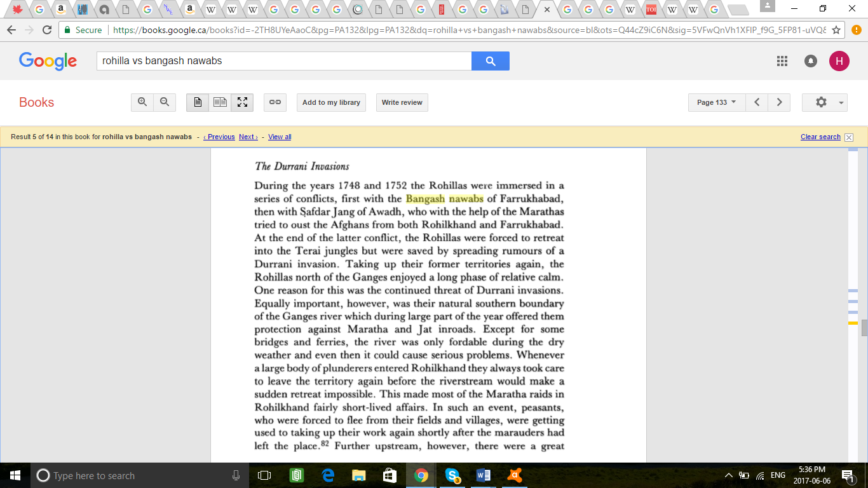This screenshot has height=488, width=868.
Task: Click Add to my library
Action: tap(331, 102)
